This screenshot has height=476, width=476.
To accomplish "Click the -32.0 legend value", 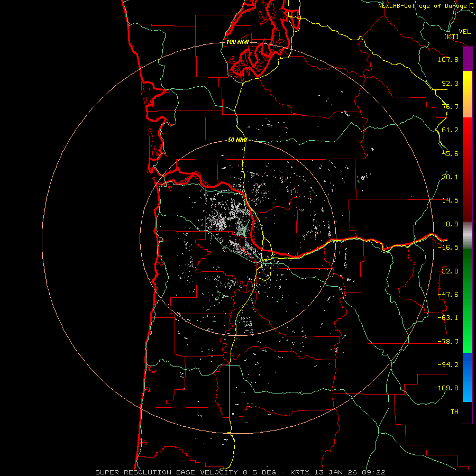I will [448, 271].
